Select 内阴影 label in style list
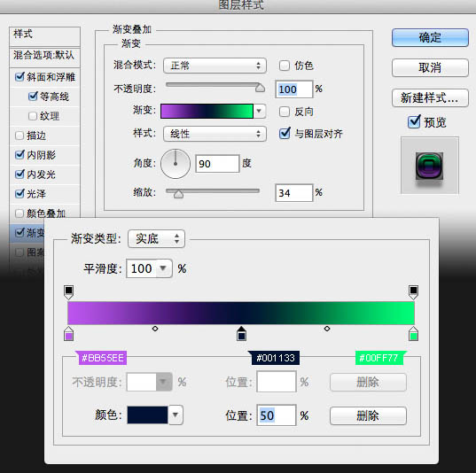The image size is (476, 473). (x=41, y=155)
